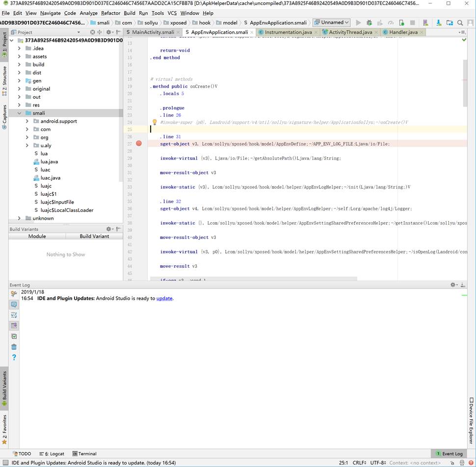Click the Run app play icon

358,23
